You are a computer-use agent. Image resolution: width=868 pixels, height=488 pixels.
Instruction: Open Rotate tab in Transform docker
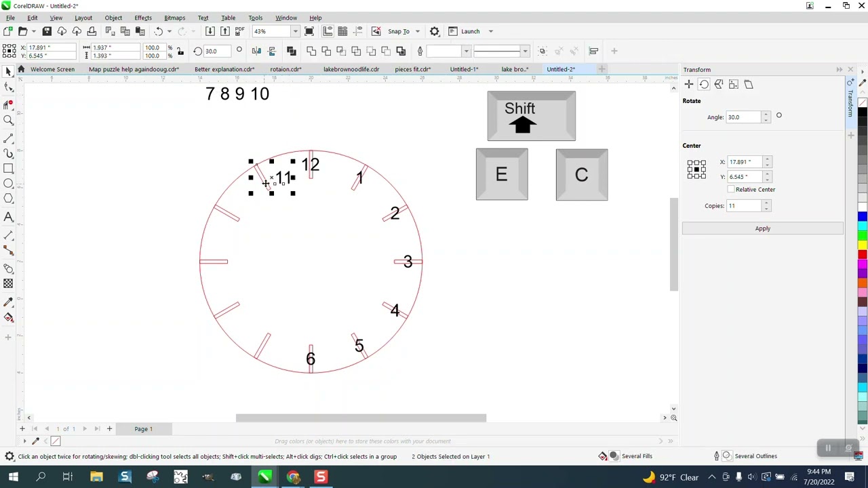pyautogui.click(x=704, y=84)
